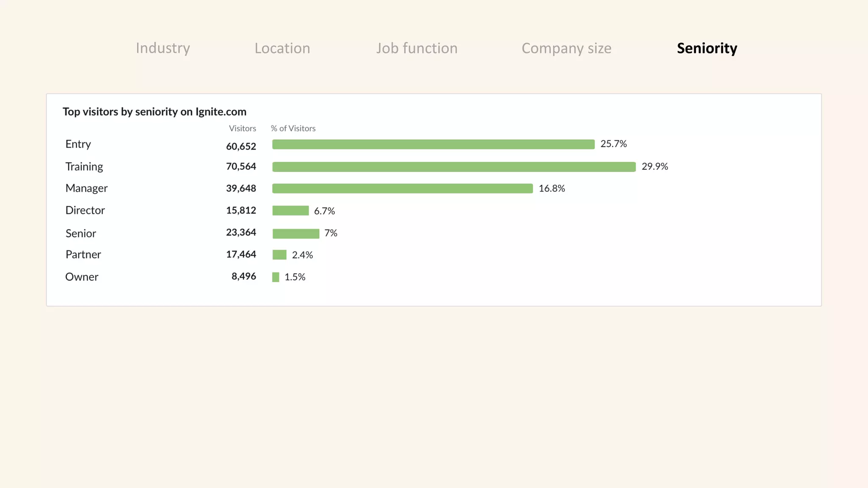The height and width of the screenshot is (488, 868).
Task: Click the chart title about Ignite.com
Action: pyautogui.click(x=154, y=112)
